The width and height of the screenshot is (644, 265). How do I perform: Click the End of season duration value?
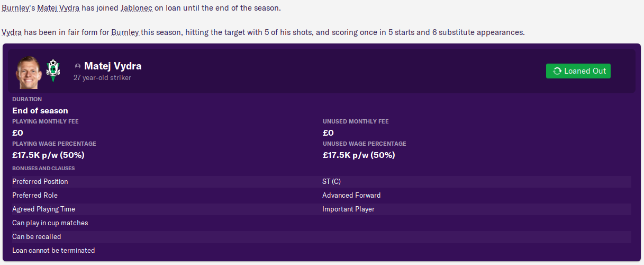click(40, 111)
